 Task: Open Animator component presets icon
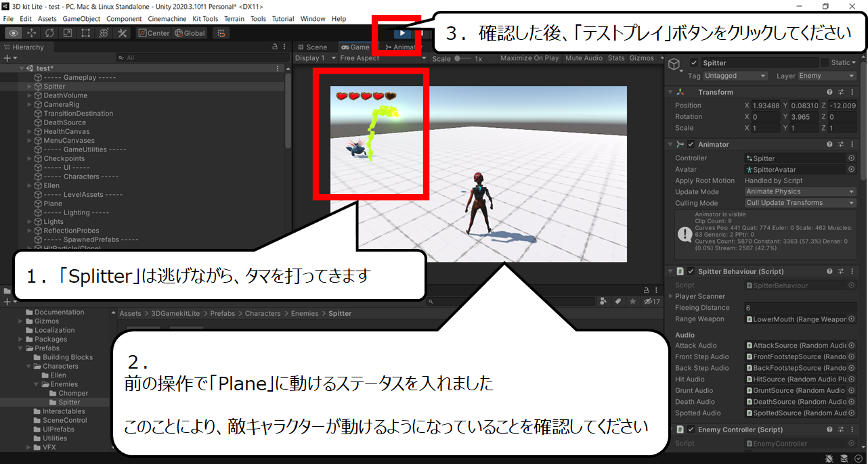coord(841,144)
